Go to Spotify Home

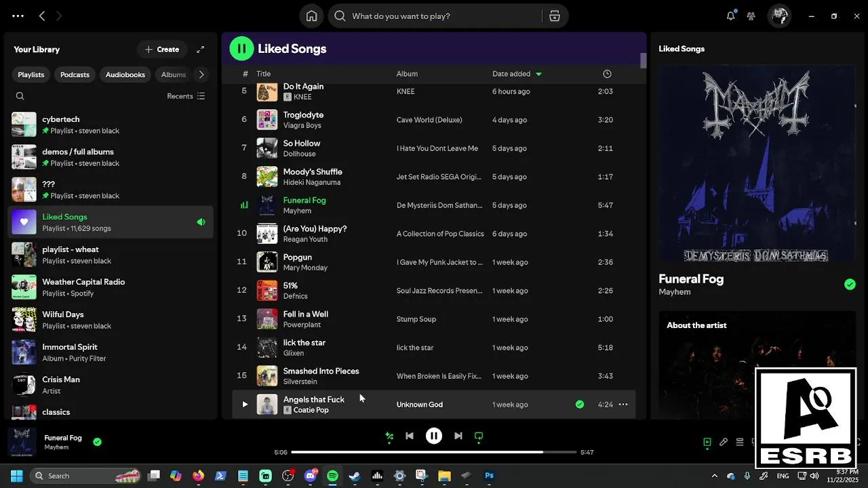[311, 16]
